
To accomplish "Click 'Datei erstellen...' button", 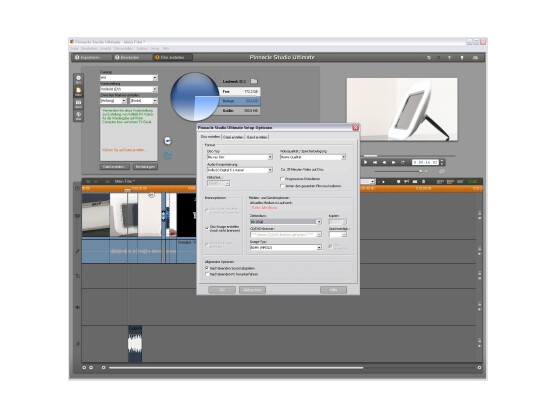I will (114, 167).
